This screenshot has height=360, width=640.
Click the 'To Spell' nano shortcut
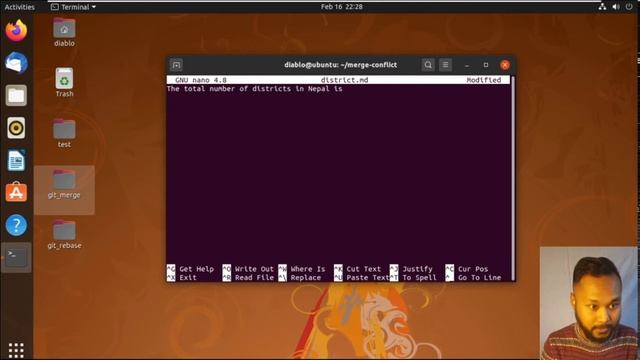pos(419,278)
